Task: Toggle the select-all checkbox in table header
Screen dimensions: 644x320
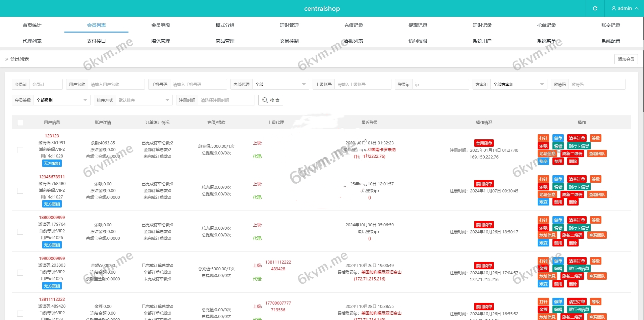Action: click(20, 123)
